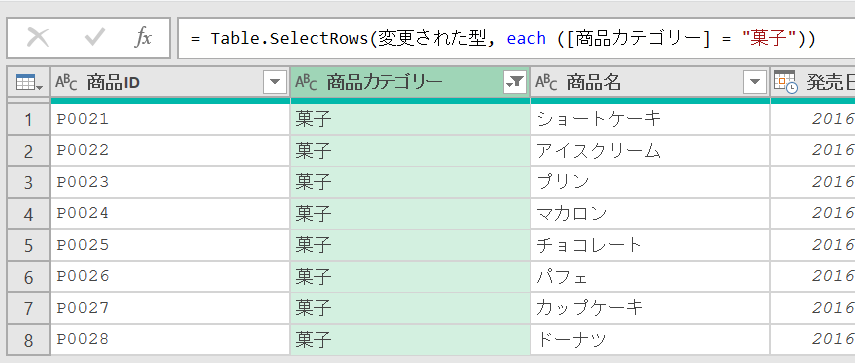This screenshot has height=363, width=855.
Task: Select row number 6 header
Action: 28,277
